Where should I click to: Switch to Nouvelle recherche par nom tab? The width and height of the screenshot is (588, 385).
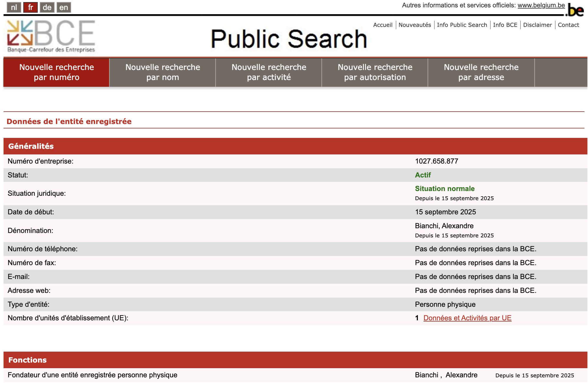pyautogui.click(x=162, y=72)
